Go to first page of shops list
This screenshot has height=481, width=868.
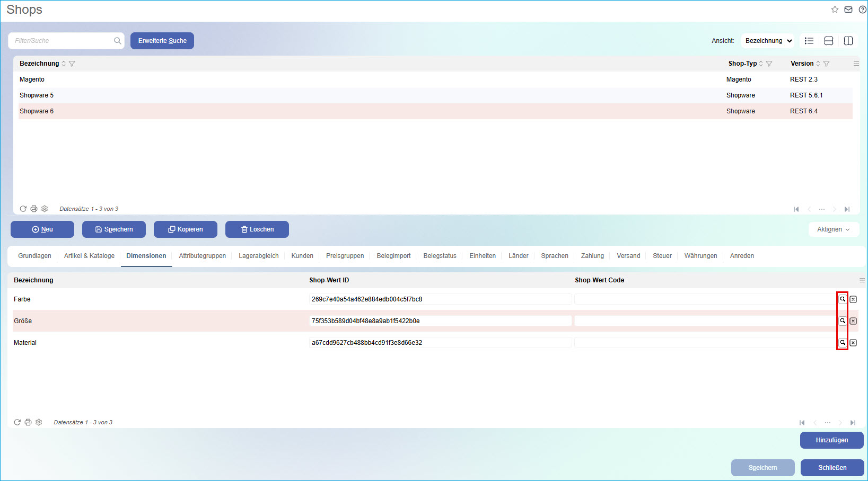coord(796,209)
